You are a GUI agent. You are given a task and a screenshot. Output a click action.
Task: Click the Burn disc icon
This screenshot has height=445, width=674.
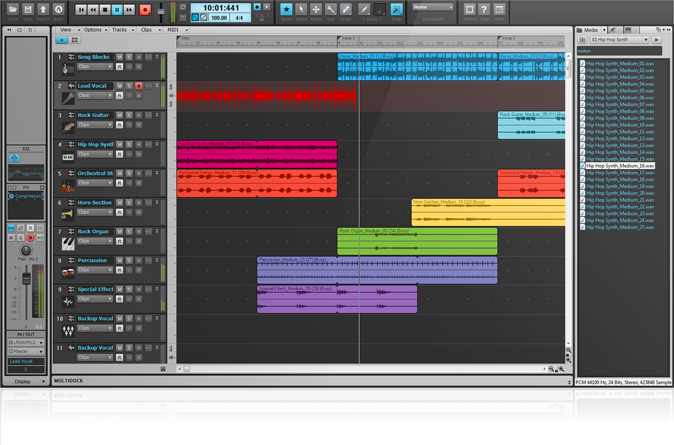[58, 9]
